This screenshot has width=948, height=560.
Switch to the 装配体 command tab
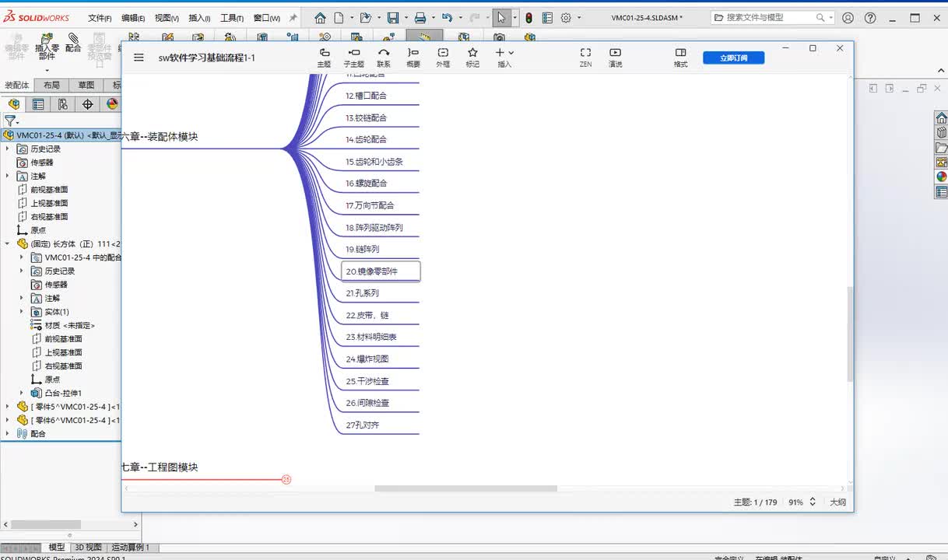tap(16, 86)
